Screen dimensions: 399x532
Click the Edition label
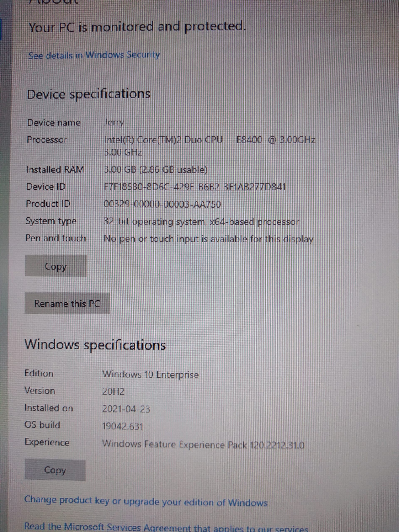point(39,373)
